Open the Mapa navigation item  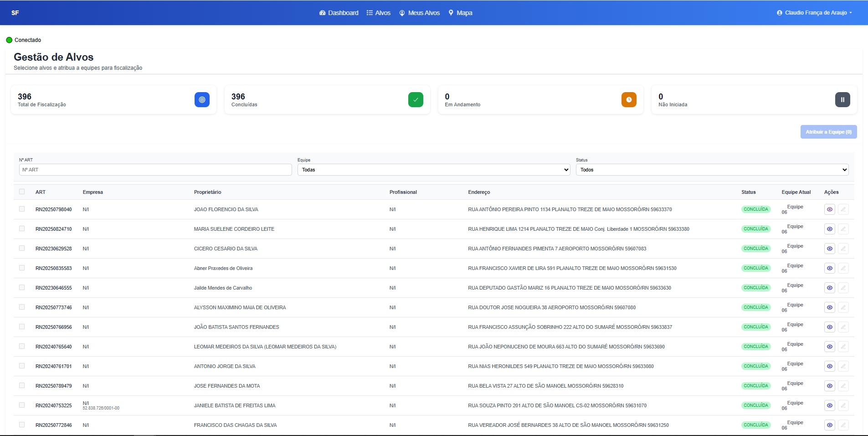coord(460,13)
